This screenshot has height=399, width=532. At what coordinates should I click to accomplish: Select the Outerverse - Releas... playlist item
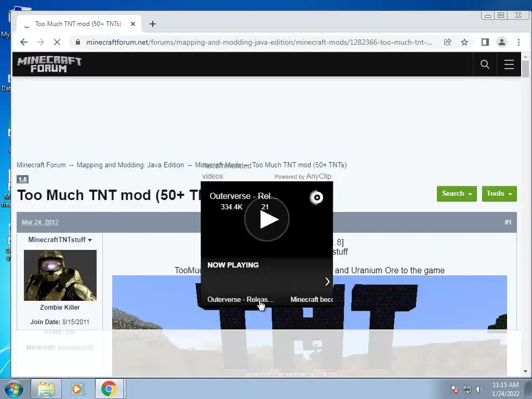coord(241,299)
